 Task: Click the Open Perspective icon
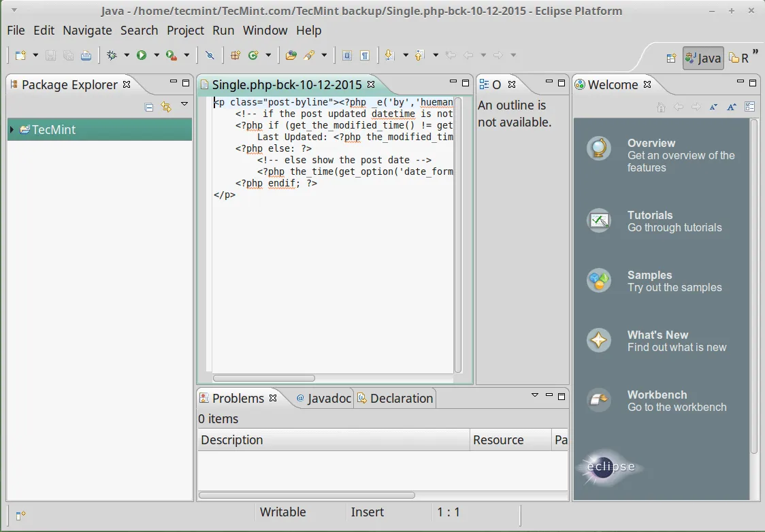tap(671, 58)
